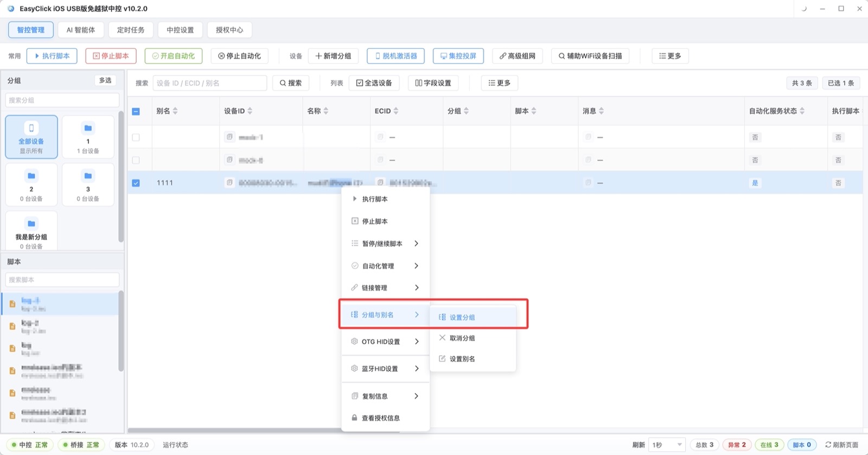Click the copy icon in the 1111 row device ID
The image size is (868, 455).
click(229, 183)
